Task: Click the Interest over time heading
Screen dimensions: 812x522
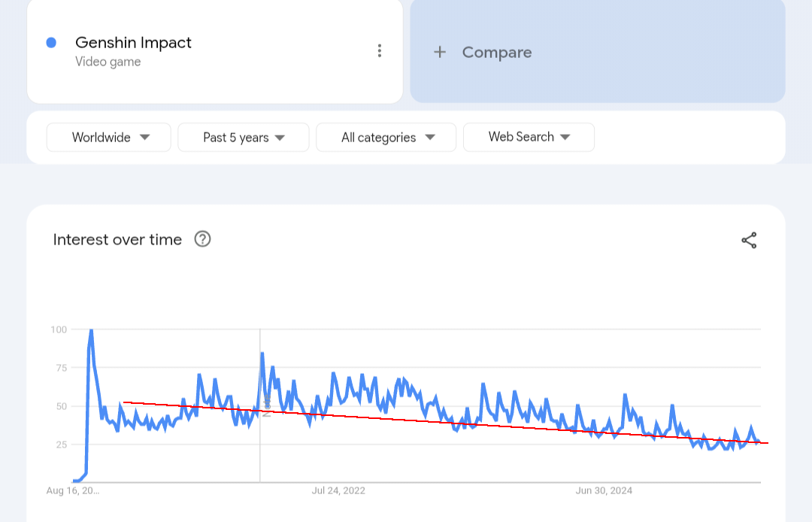Action: 117,240
